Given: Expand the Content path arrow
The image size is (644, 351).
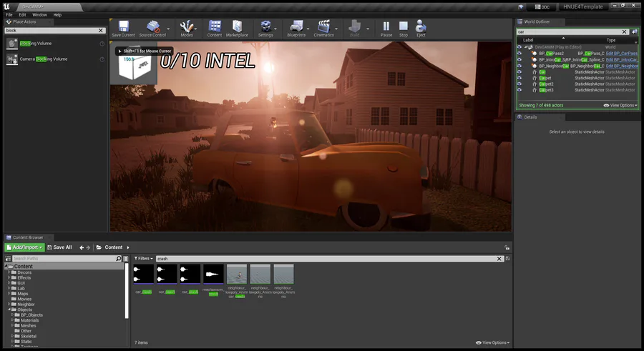Looking at the screenshot, I should point(128,247).
